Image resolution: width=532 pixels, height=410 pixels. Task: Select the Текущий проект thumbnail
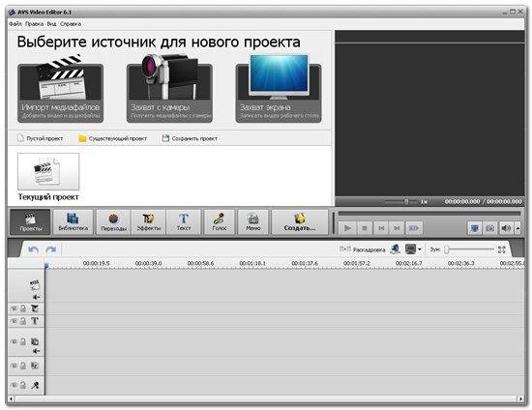coord(48,171)
